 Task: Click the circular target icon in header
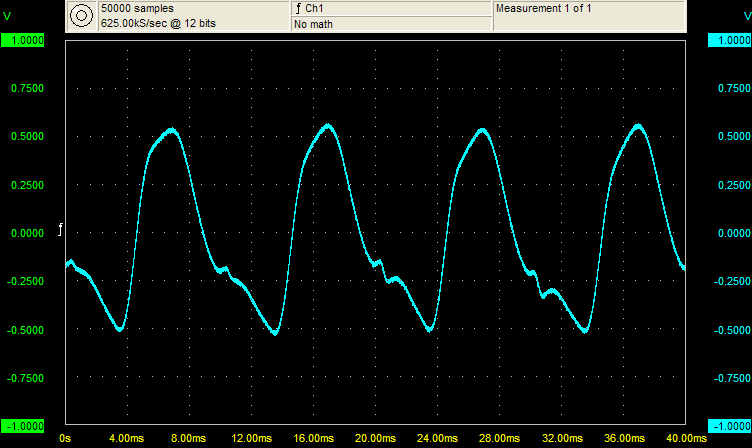pos(82,15)
